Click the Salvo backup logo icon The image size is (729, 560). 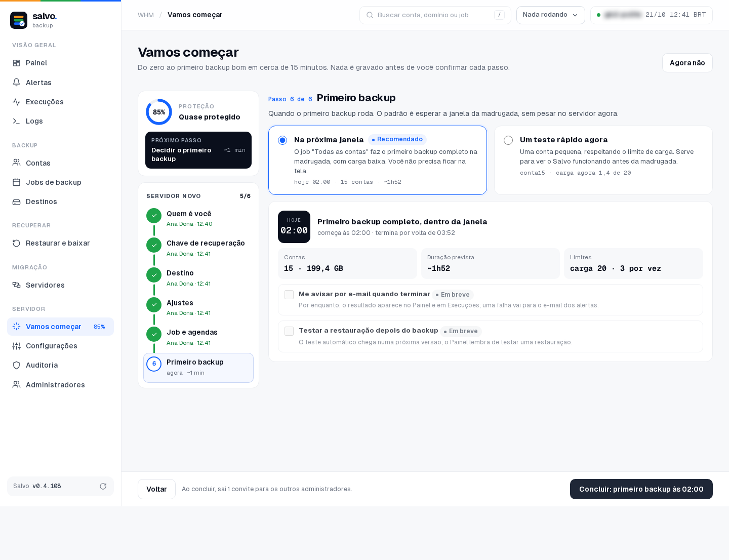[19, 20]
